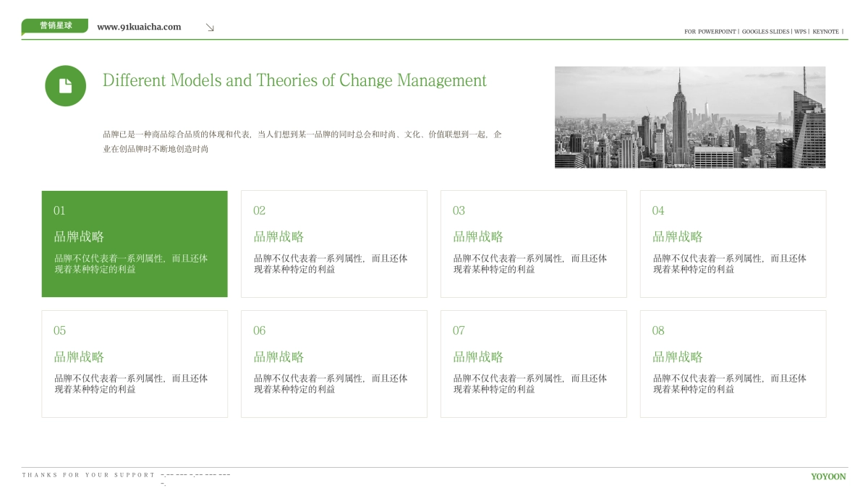Click the diagonal arrow icon near the URL
The height and width of the screenshot is (488, 868).
(210, 27)
